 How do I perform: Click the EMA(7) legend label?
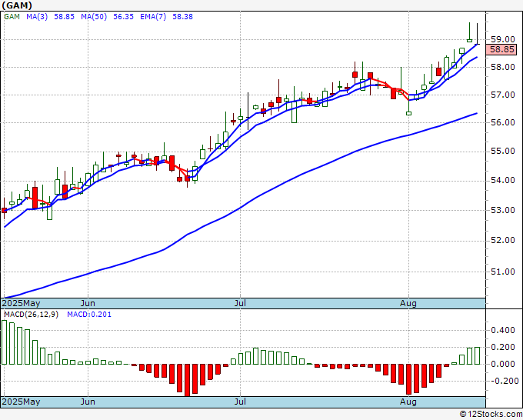tap(153, 17)
